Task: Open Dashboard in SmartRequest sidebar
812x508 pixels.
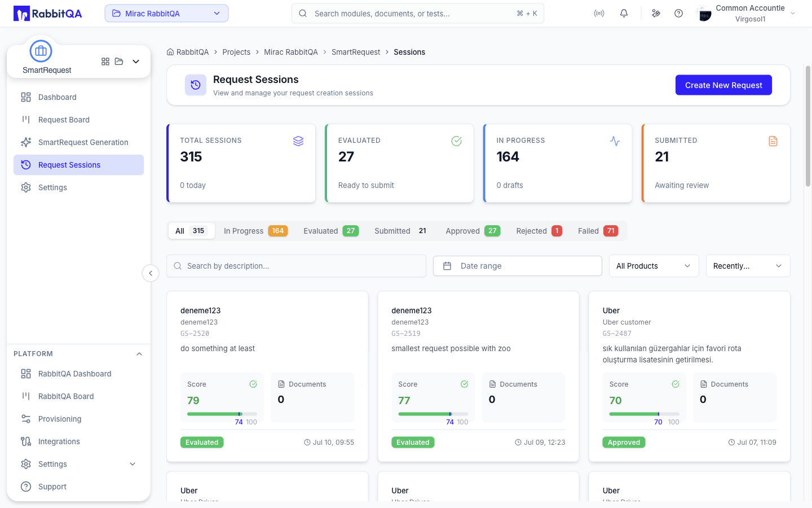Action: coord(78,97)
